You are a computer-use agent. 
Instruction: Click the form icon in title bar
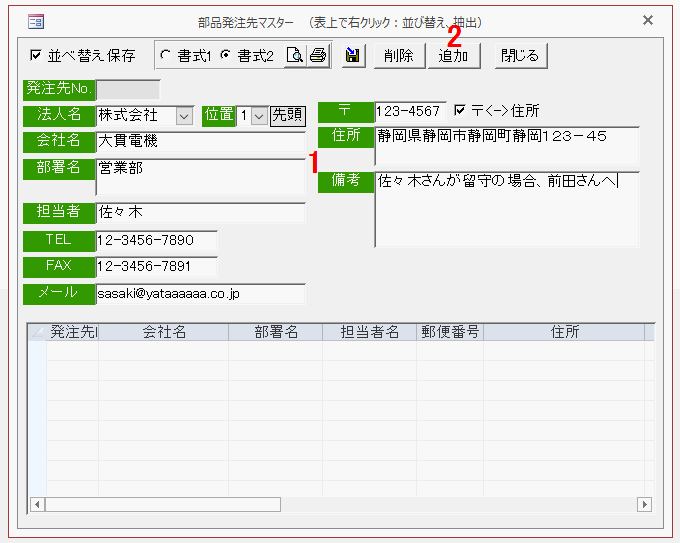click(36, 21)
